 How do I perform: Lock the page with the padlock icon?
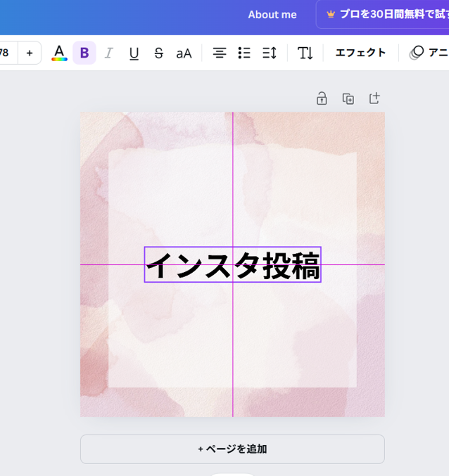tap(322, 98)
